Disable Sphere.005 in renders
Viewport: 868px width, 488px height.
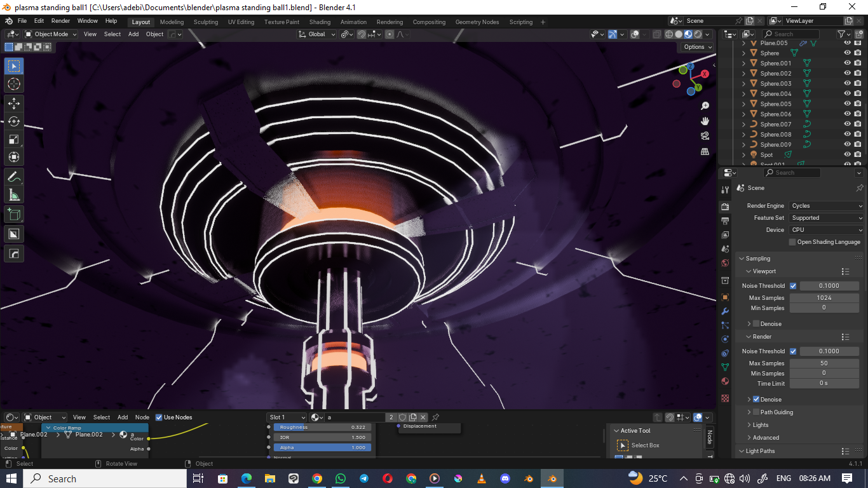[857, 104]
